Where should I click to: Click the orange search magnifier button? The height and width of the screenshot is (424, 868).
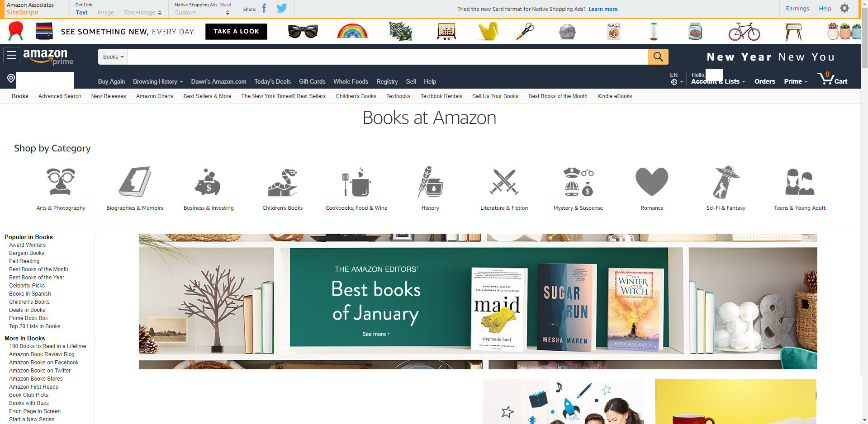click(658, 57)
